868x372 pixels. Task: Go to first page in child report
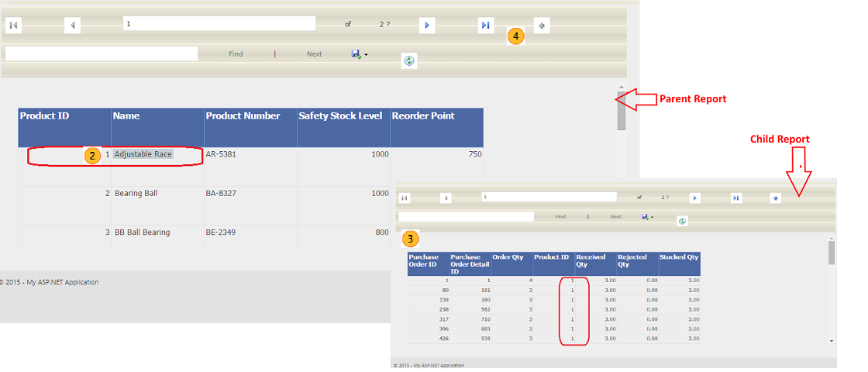(x=404, y=198)
